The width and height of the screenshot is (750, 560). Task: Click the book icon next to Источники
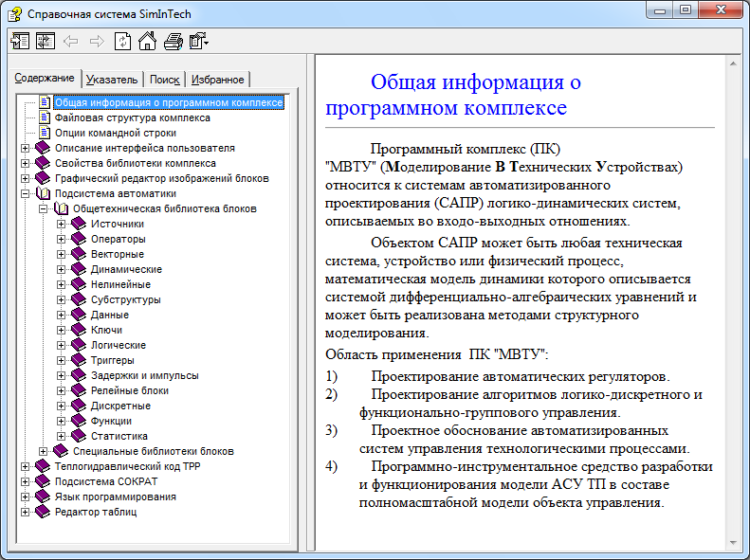[79, 224]
